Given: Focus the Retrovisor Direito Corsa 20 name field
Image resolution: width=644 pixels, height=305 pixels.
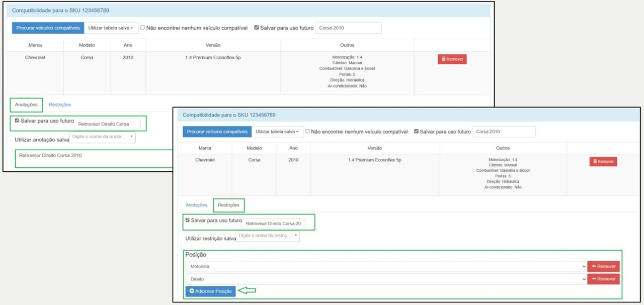Looking at the screenshot, I should tap(273, 224).
